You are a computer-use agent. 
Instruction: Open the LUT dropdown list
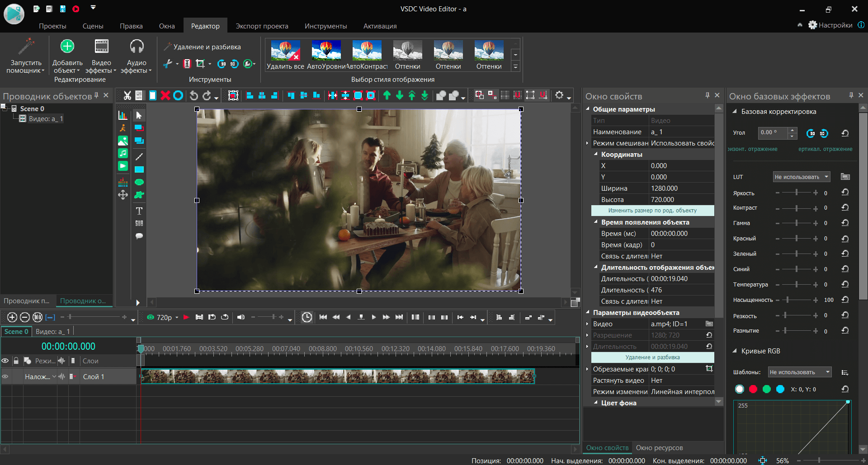[801, 177]
